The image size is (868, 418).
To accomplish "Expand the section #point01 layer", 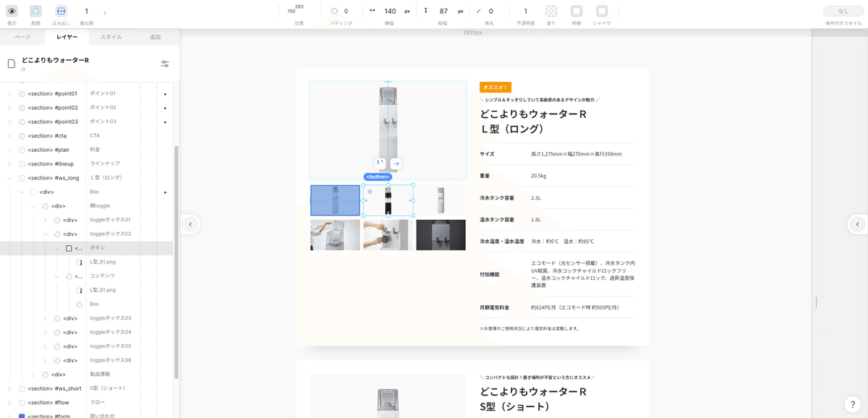I will [9, 94].
